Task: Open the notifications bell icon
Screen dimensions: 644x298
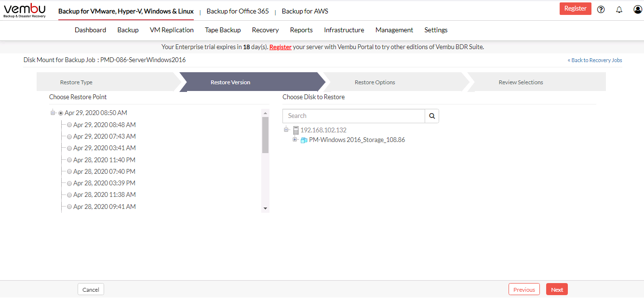Action: tap(619, 9)
